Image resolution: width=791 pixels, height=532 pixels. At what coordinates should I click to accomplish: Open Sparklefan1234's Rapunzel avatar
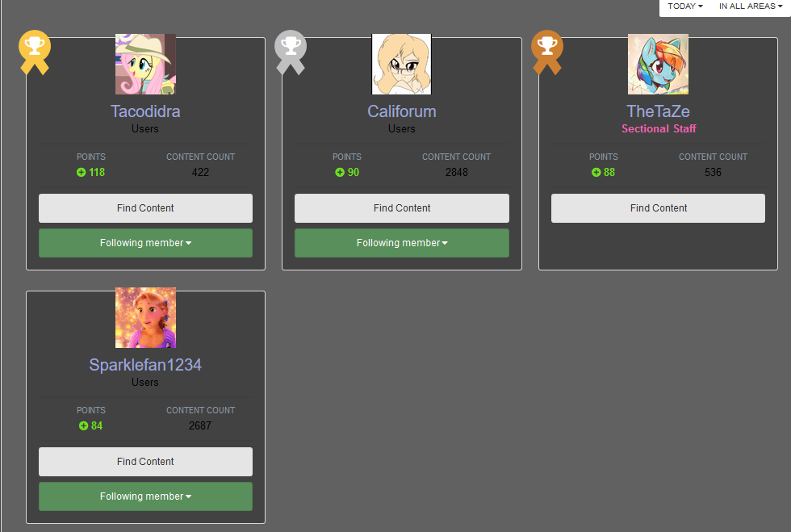coord(145,317)
